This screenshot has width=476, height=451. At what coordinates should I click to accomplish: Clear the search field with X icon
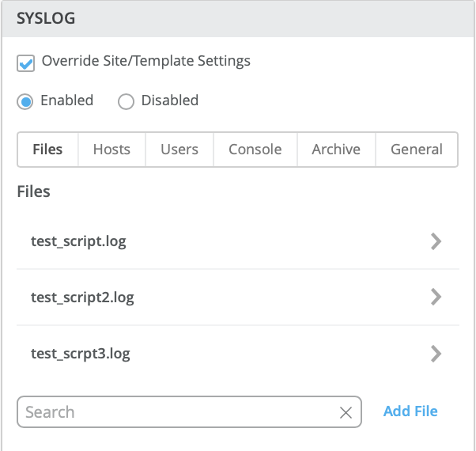[346, 412]
